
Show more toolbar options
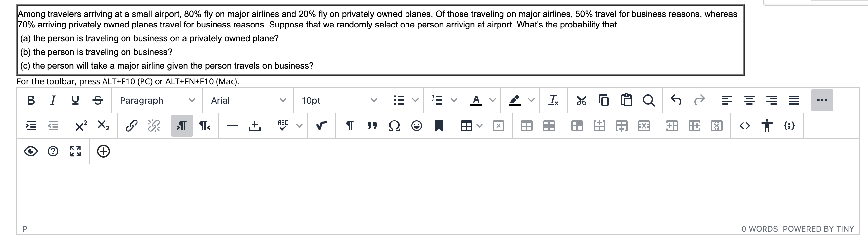coord(822,100)
